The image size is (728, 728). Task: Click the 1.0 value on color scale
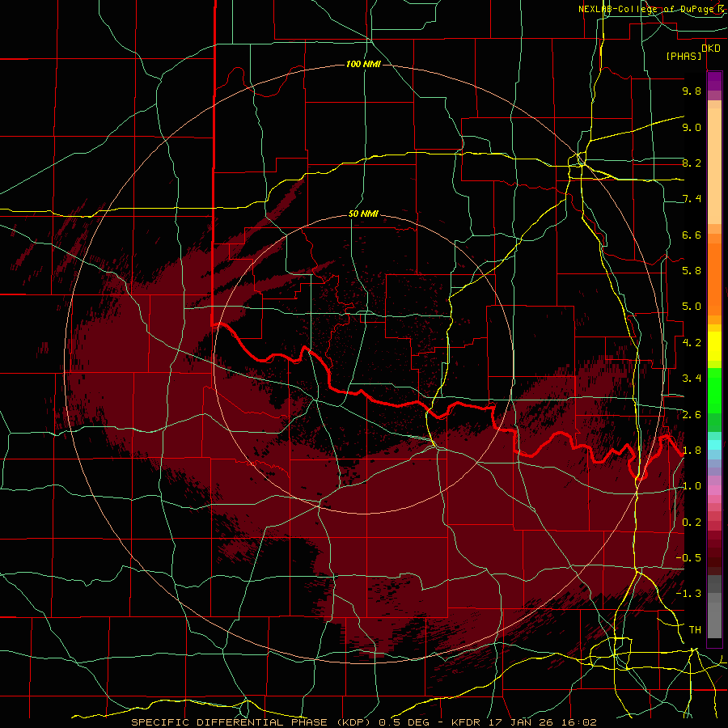pyautogui.click(x=692, y=486)
